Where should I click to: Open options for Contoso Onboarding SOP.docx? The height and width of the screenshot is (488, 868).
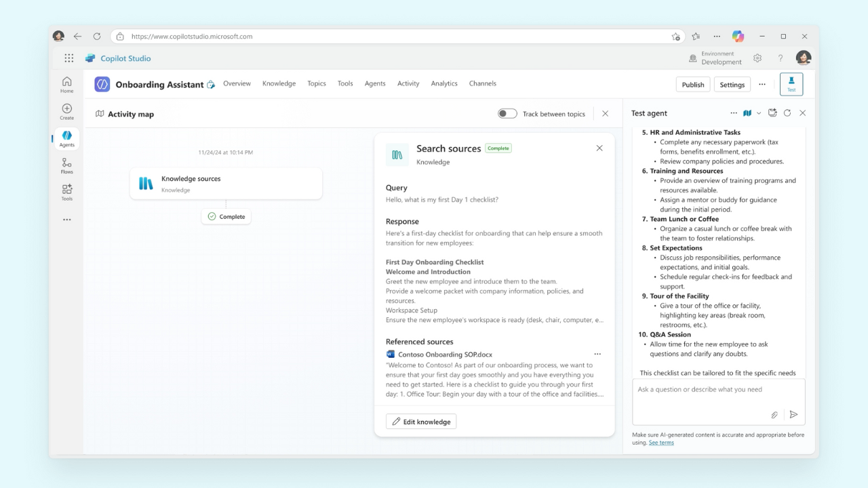pos(597,354)
